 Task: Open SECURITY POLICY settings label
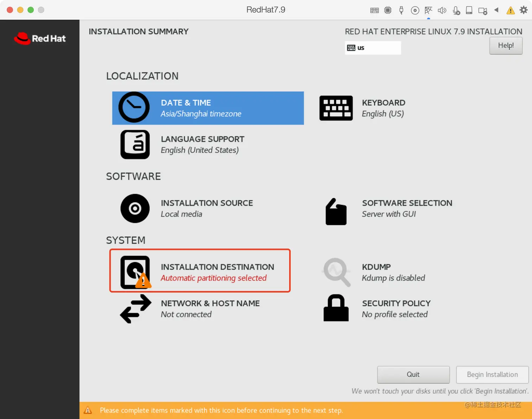pos(396,304)
